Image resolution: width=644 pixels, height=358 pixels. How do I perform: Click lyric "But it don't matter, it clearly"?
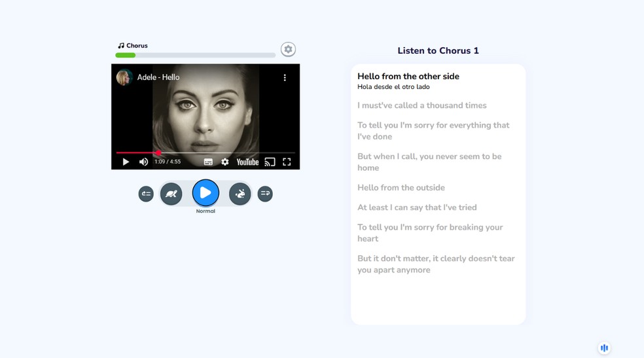click(436, 264)
